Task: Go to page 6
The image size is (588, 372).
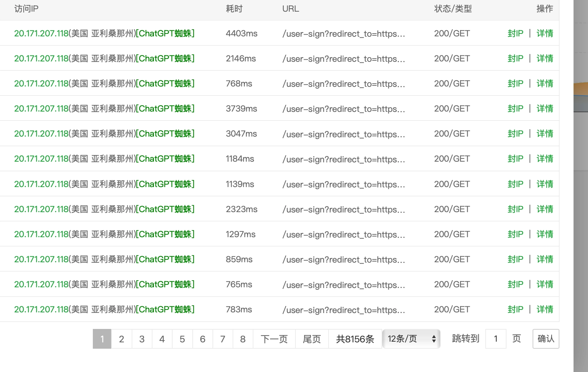Action: [x=203, y=339]
